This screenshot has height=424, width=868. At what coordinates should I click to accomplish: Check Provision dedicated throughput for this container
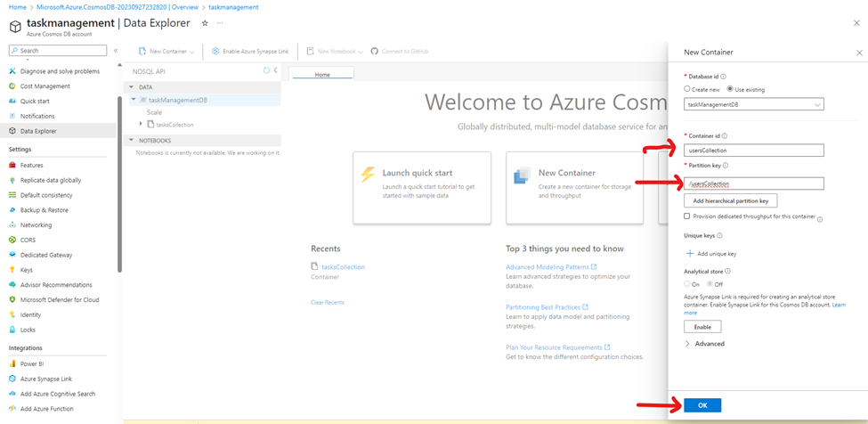pyautogui.click(x=687, y=216)
